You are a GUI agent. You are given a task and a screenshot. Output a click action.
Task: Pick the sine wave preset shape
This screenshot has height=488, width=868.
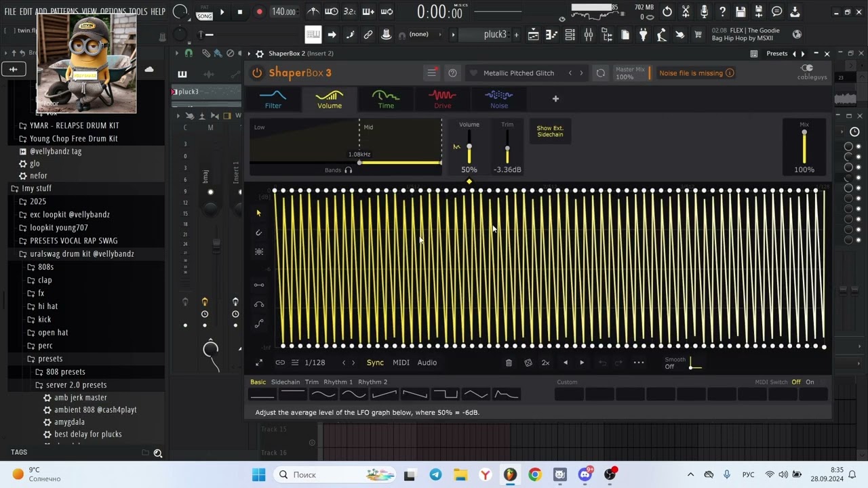coord(323,394)
